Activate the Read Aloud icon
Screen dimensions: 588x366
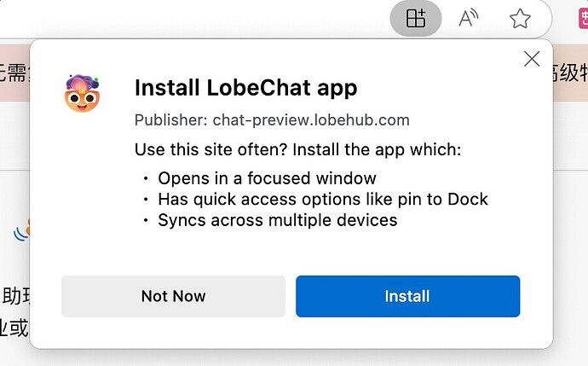point(468,18)
